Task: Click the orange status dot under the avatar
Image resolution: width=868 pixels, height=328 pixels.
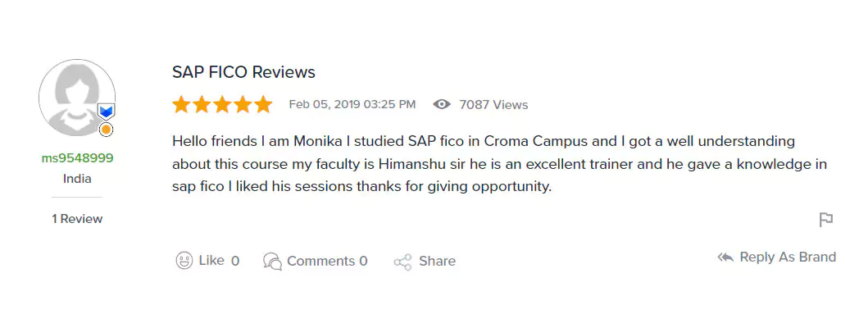Action: (106, 130)
